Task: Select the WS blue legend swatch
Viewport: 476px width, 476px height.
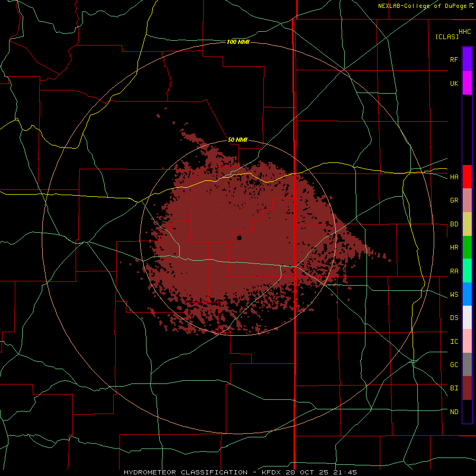Action: (467, 294)
